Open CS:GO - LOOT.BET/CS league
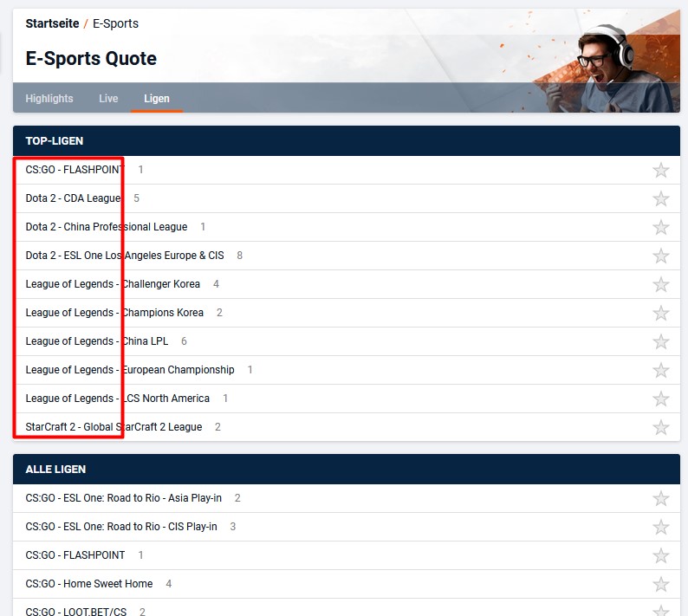This screenshot has height=616, width=688. coord(76,612)
